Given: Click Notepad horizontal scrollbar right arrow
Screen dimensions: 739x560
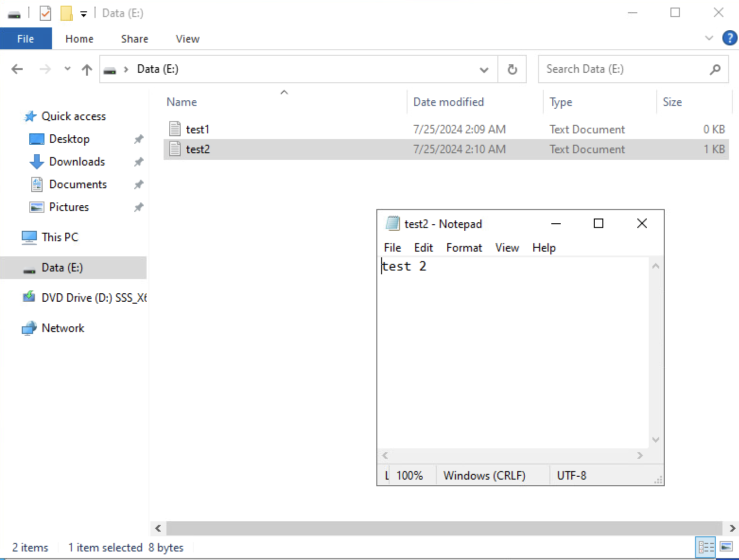Looking at the screenshot, I should tap(640, 455).
